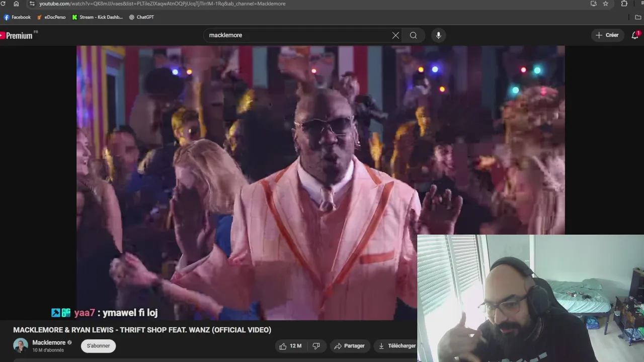Viewport: 644px width, 362px height.
Task: Open the Macklemore channel name link
Action: tap(49, 342)
